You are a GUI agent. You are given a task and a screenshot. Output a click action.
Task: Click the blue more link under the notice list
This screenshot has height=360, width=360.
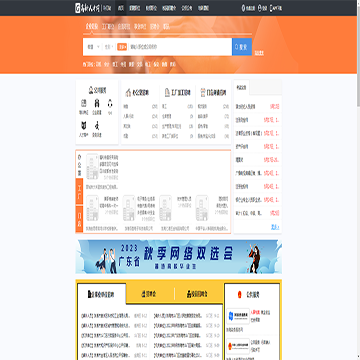pyautogui.click(x=275, y=227)
